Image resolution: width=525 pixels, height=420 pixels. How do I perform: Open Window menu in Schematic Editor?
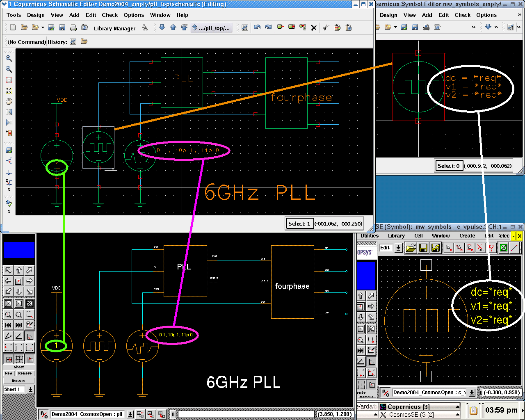click(x=160, y=15)
